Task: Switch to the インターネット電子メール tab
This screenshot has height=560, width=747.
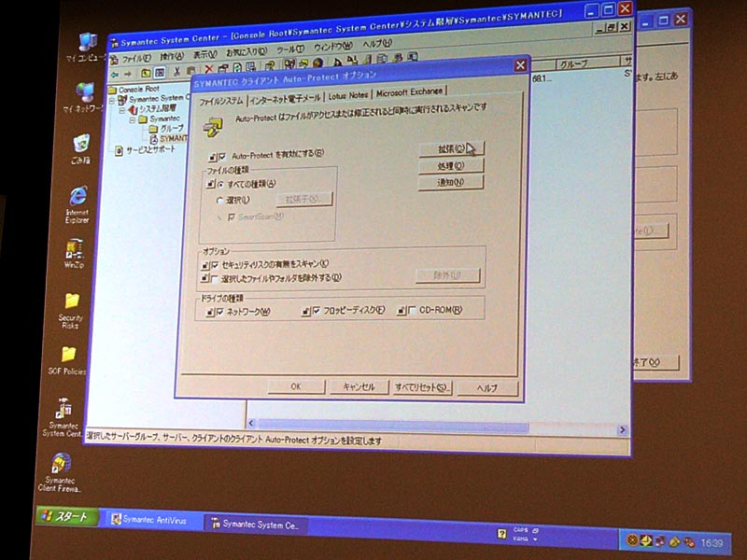Action: tap(286, 99)
